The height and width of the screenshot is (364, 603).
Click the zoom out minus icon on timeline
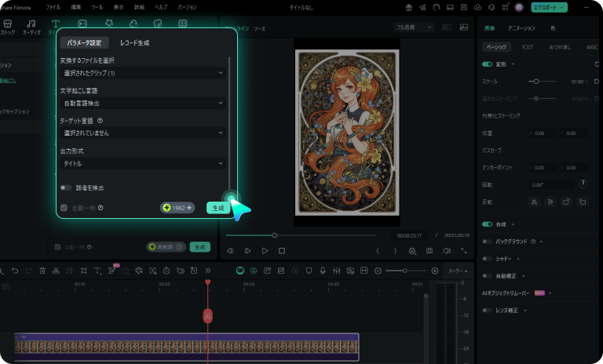[x=378, y=271]
